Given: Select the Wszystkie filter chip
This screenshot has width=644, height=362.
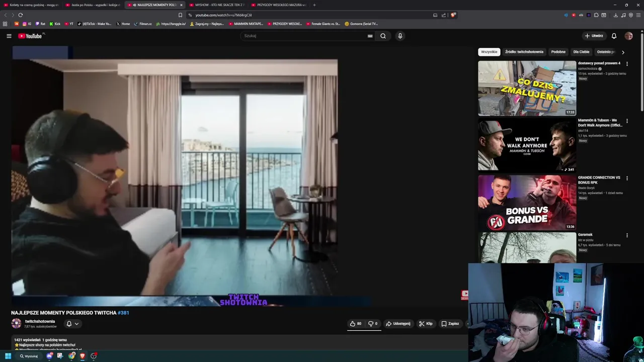Looking at the screenshot, I should click(x=489, y=52).
